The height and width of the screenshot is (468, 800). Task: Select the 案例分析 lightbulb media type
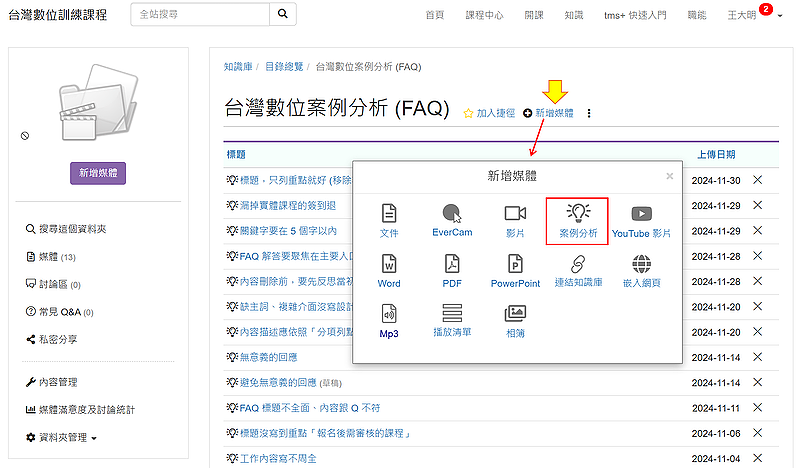point(577,219)
